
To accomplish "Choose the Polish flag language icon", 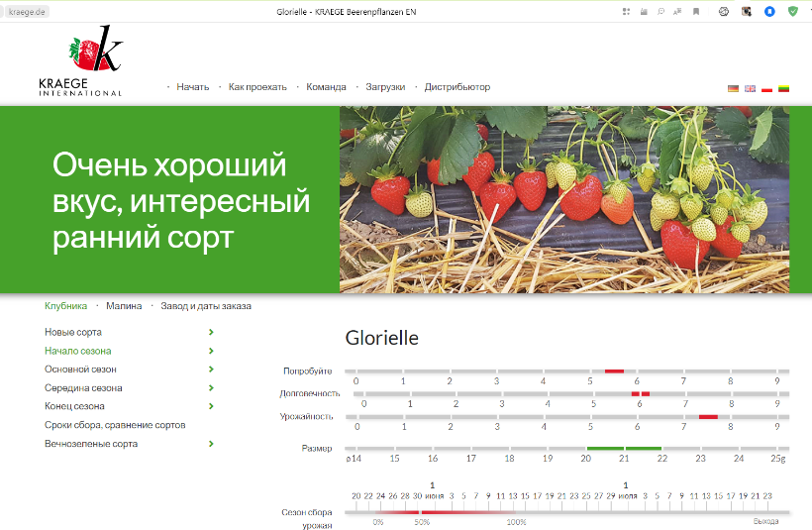I will pyautogui.click(x=766, y=88).
